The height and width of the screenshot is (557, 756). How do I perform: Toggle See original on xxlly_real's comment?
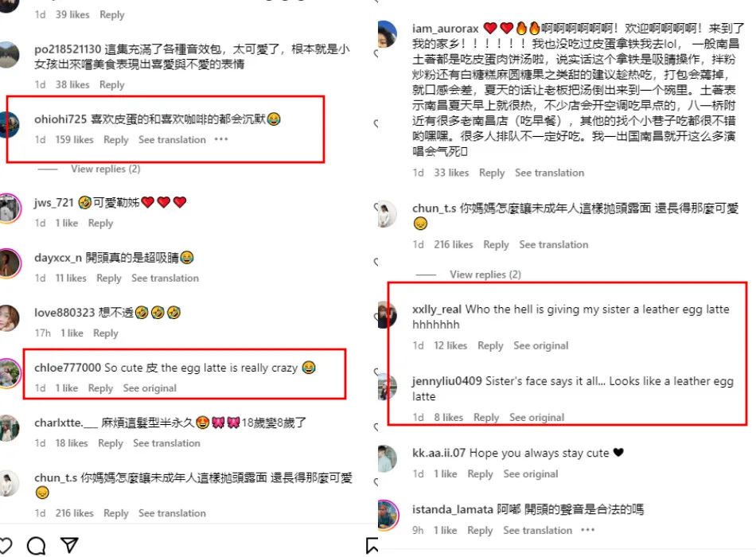[x=540, y=345]
